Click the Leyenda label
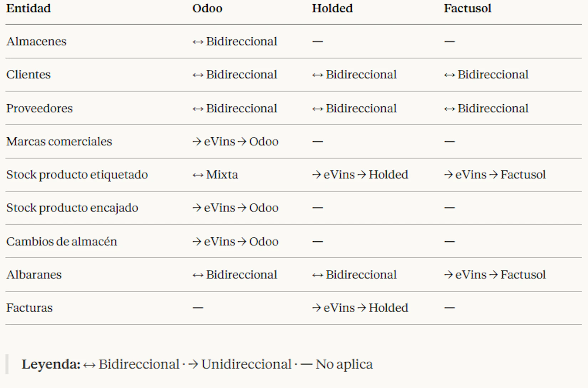The height and width of the screenshot is (388, 588). click(x=51, y=364)
